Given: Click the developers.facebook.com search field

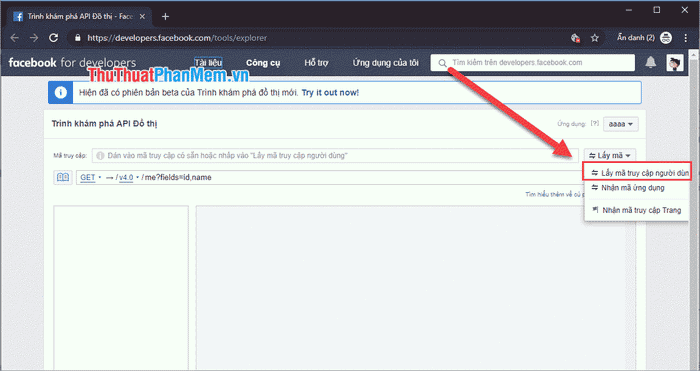Looking at the screenshot, I should pyautogui.click(x=533, y=63).
